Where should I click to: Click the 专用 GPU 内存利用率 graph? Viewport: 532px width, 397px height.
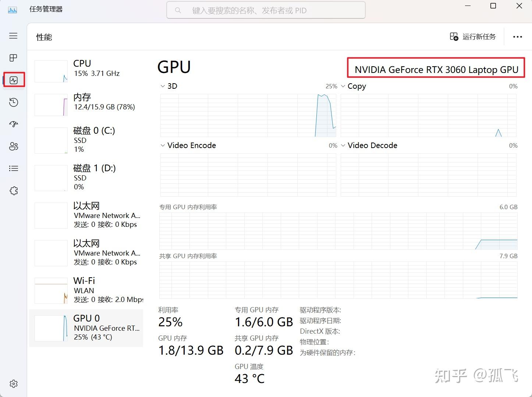point(338,231)
